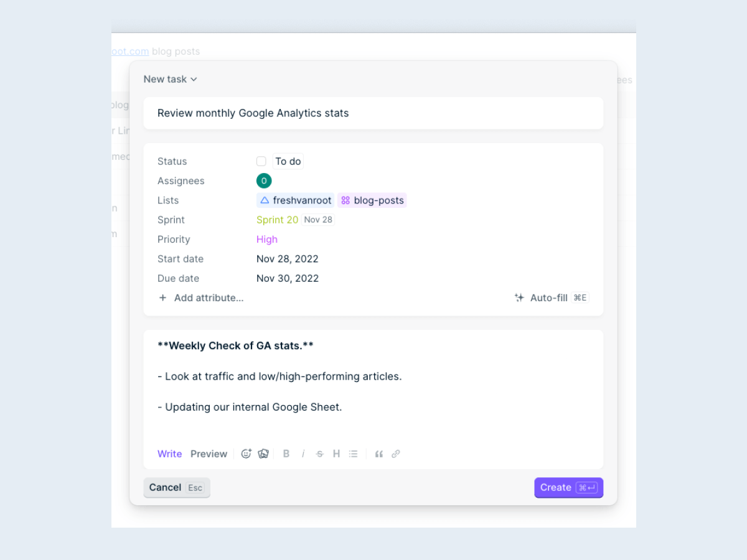Check the To do status checkbox
The image size is (747, 560).
(261, 161)
